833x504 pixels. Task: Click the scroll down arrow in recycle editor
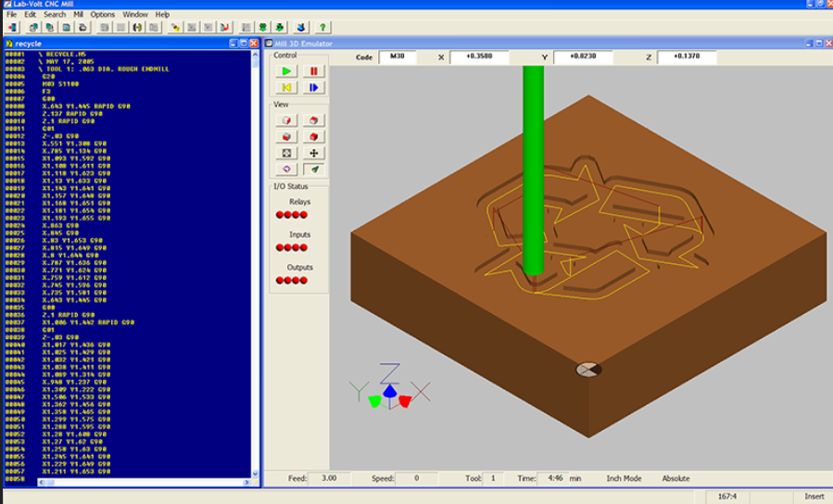click(x=256, y=474)
